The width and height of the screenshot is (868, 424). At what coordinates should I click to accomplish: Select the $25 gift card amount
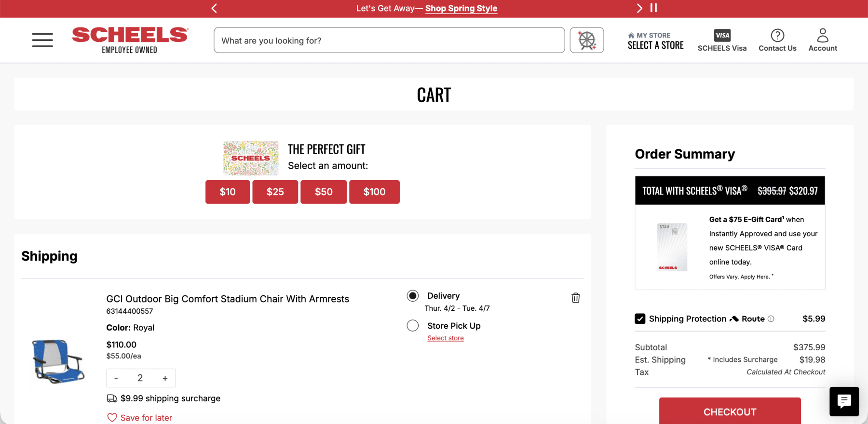[x=275, y=192]
